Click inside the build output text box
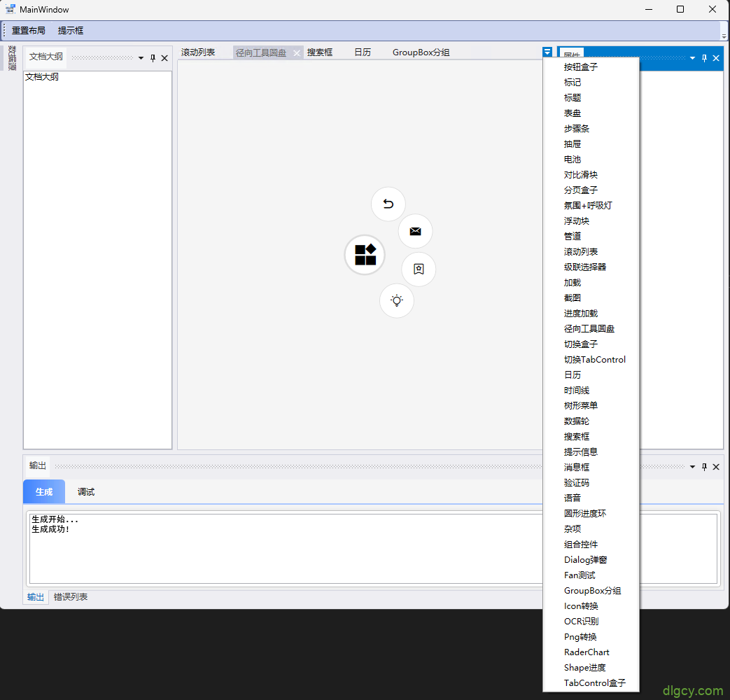 pyautogui.click(x=280, y=553)
